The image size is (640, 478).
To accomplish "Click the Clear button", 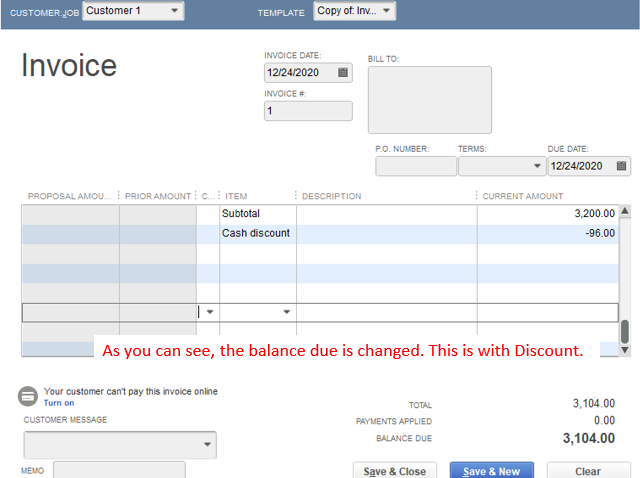I will coord(588,470).
